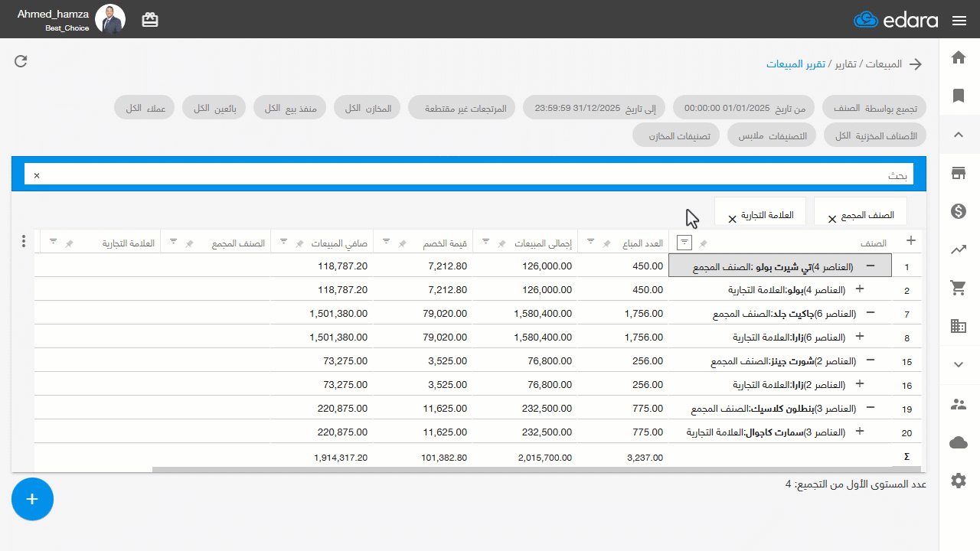980x551 pixels.
Task: Open the store sidebar icon
Action: (959, 173)
